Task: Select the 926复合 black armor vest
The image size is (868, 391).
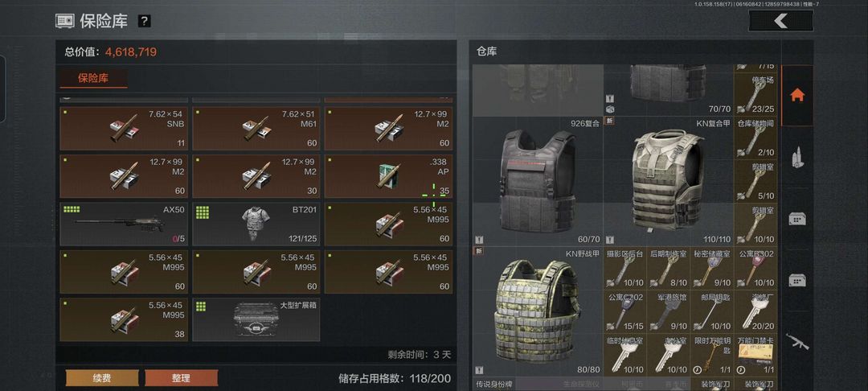Action: pyautogui.click(x=538, y=182)
